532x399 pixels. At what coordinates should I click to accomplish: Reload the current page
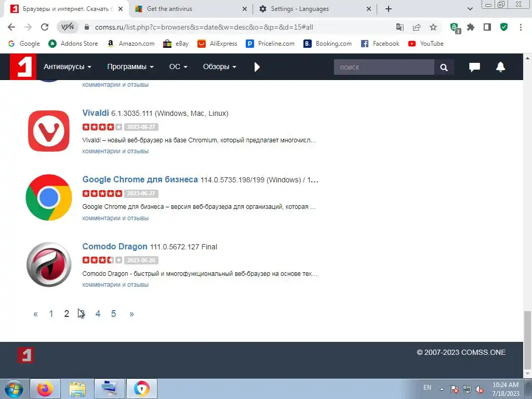[45, 27]
